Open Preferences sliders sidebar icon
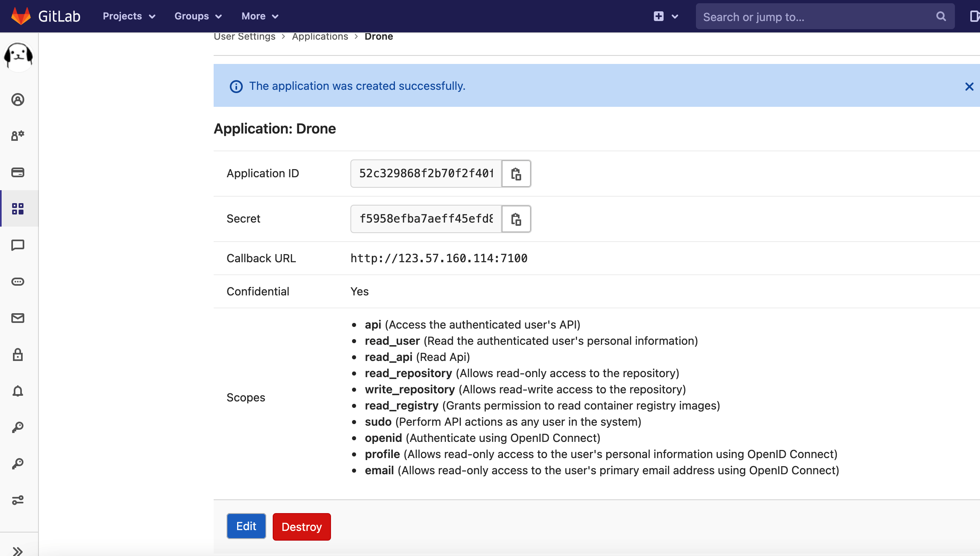The height and width of the screenshot is (556, 980). (18, 500)
